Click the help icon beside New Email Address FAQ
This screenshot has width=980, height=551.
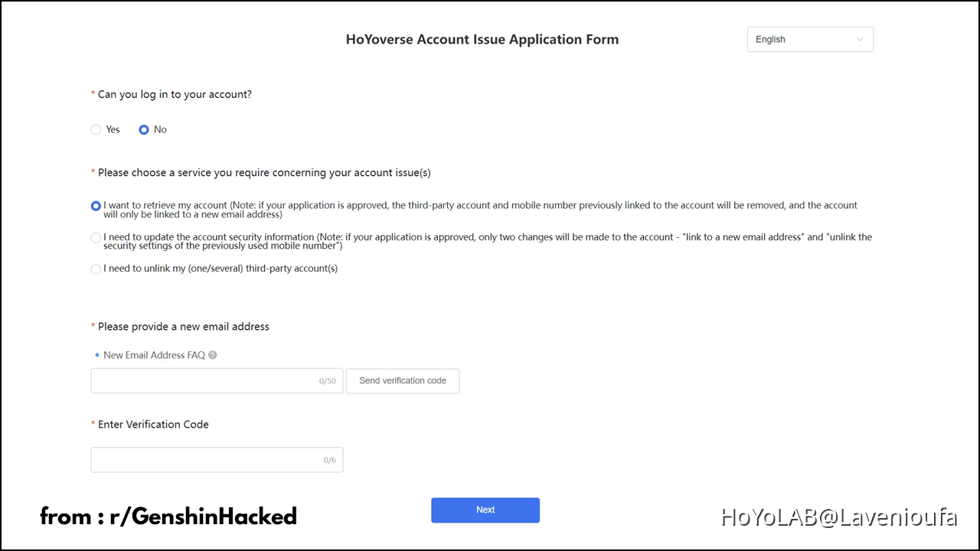212,354
